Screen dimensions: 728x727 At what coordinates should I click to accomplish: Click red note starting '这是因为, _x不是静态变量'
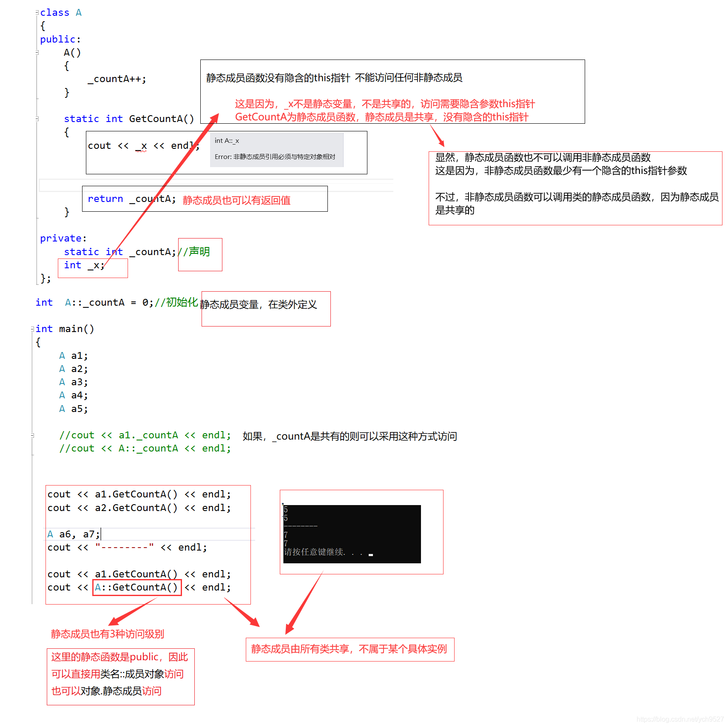click(x=385, y=104)
